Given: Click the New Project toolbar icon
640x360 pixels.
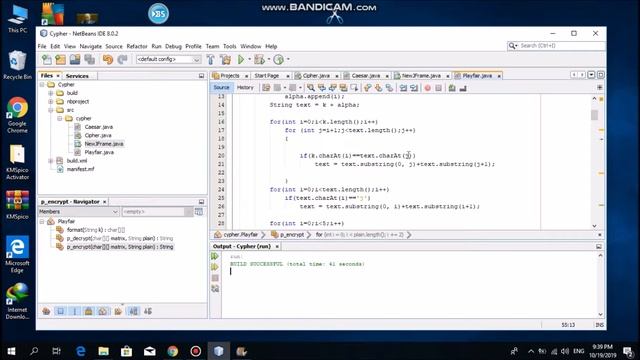Looking at the screenshot, I should coord(61,60).
